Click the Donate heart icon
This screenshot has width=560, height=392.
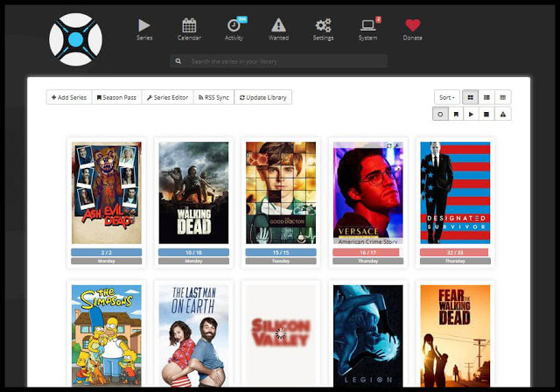(x=412, y=29)
